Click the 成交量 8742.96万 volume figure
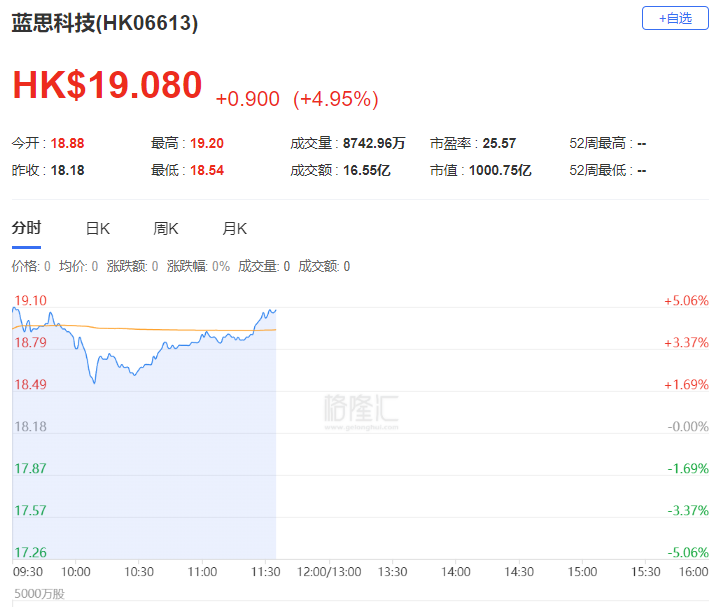The width and height of the screenshot is (724, 607). pyautogui.click(x=348, y=143)
